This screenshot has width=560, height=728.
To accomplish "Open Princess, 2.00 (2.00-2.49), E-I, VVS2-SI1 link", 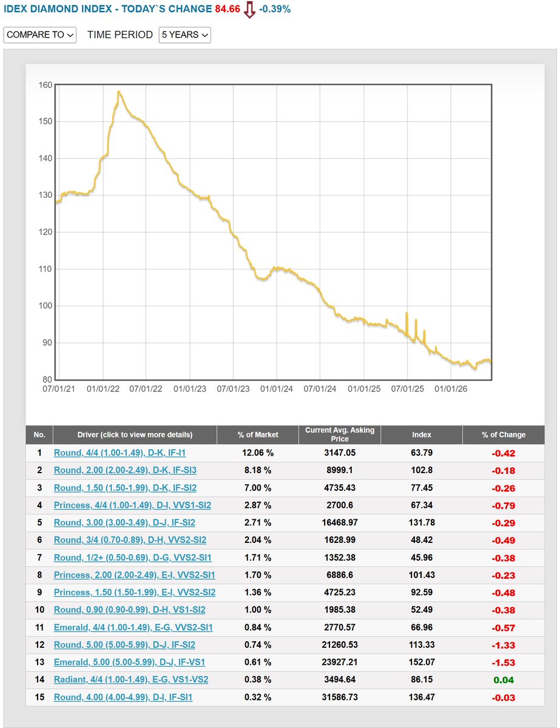I will tap(135, 575).
